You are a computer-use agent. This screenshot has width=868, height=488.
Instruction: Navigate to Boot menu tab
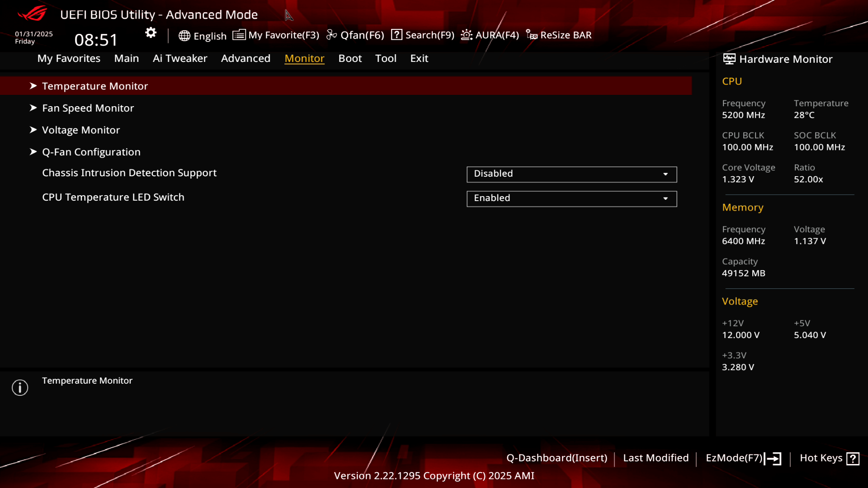[350, 58]
